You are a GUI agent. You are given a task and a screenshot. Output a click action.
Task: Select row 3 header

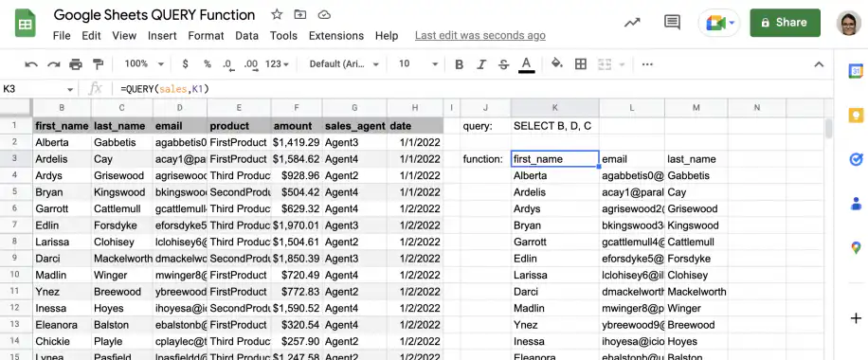click(16, 159)
